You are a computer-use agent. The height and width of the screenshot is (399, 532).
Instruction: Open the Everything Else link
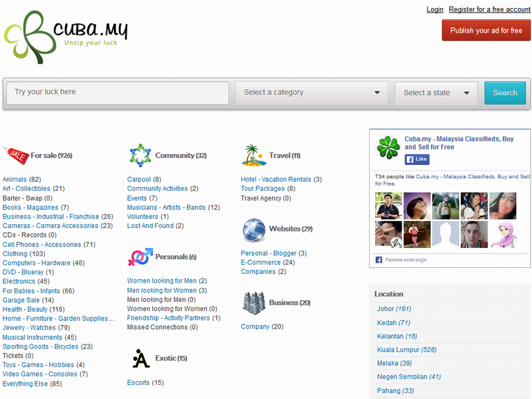pyautogui.click(x=25, y=384)
